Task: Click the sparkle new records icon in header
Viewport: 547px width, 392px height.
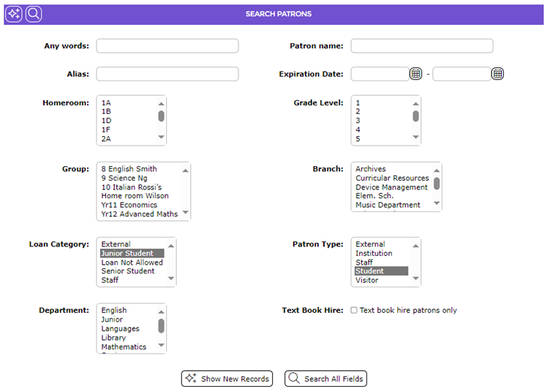Action: point(14,14)
